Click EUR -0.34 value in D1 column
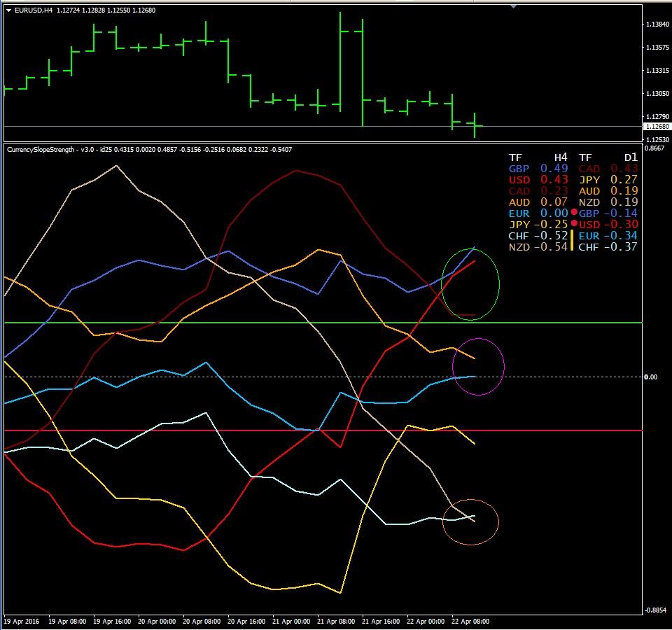672x630 pixels. pos(621,236)
